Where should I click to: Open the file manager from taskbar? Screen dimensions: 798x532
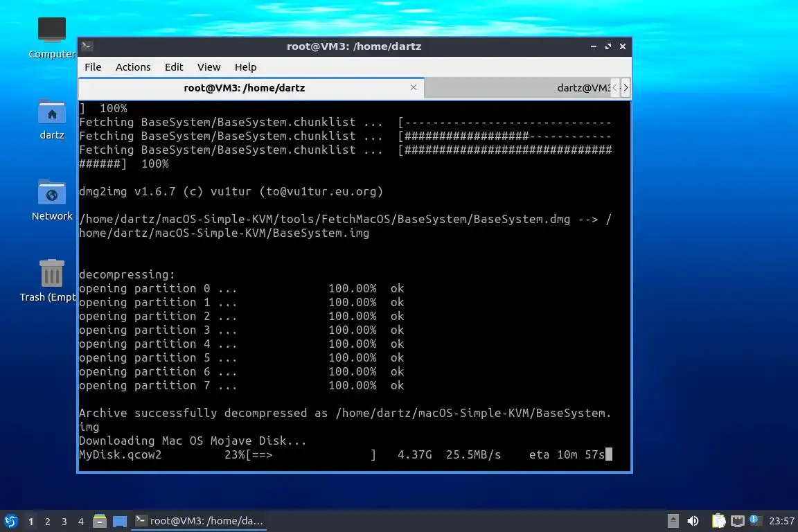click(100, 521)
